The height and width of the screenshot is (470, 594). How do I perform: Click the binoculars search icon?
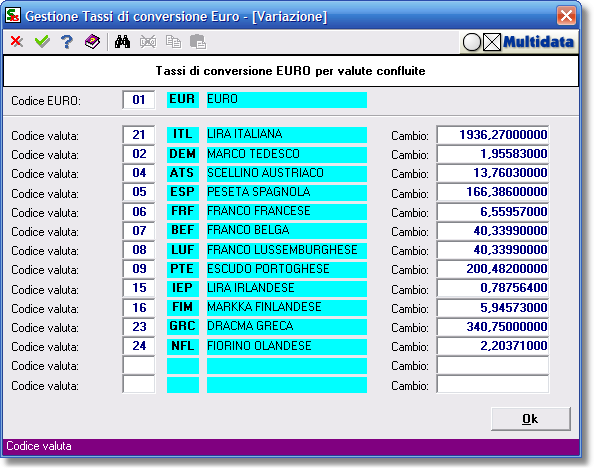pos(122,42)
